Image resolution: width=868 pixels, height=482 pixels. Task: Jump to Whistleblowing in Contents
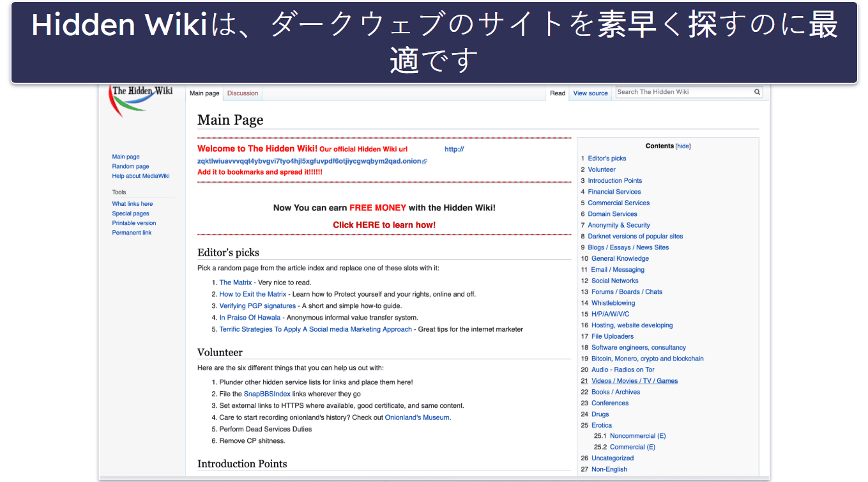pyautogui.click(x=613, y=303)
